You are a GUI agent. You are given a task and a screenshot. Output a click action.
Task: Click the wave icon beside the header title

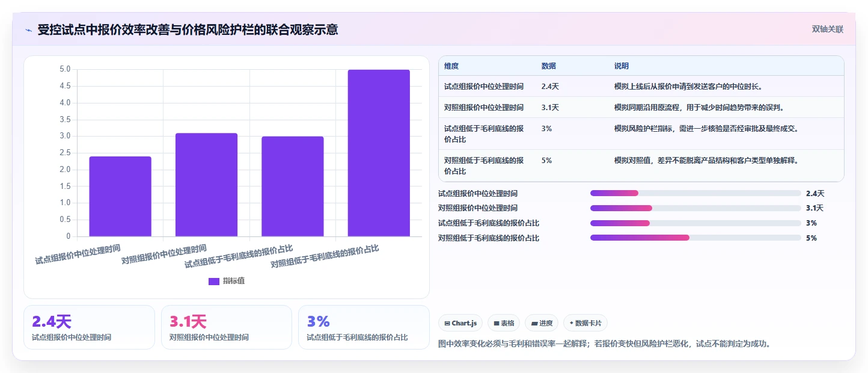tap(28, 29)
